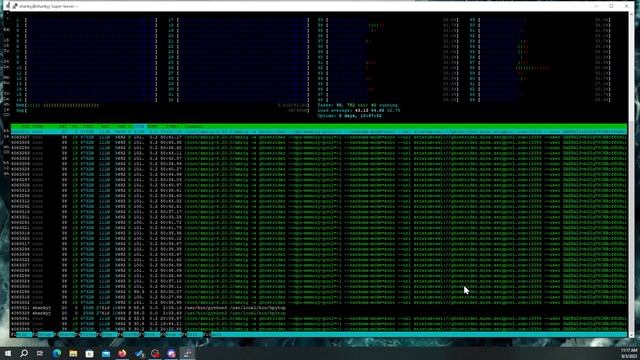Sort by the highlighted CPU% column header
This screenshot has height=360, width=640.
[140, 127]
